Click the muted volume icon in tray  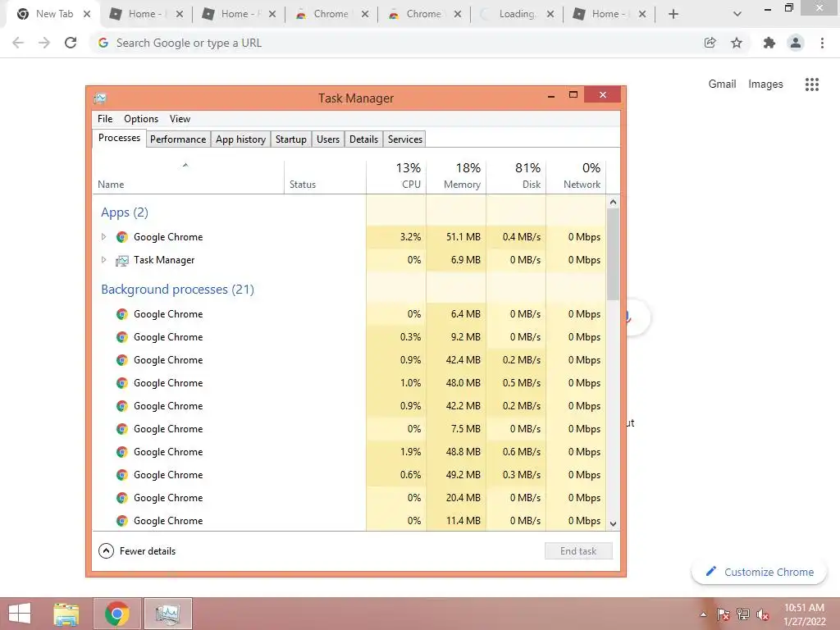(x=763, y=614)
